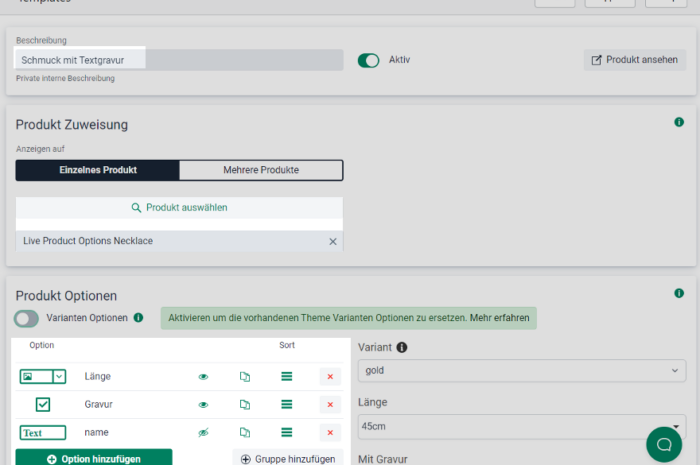This screenshot has height=465, width=700.
Task: Hide the Gravur option via eye icon
Action: (x=203, y=405)
